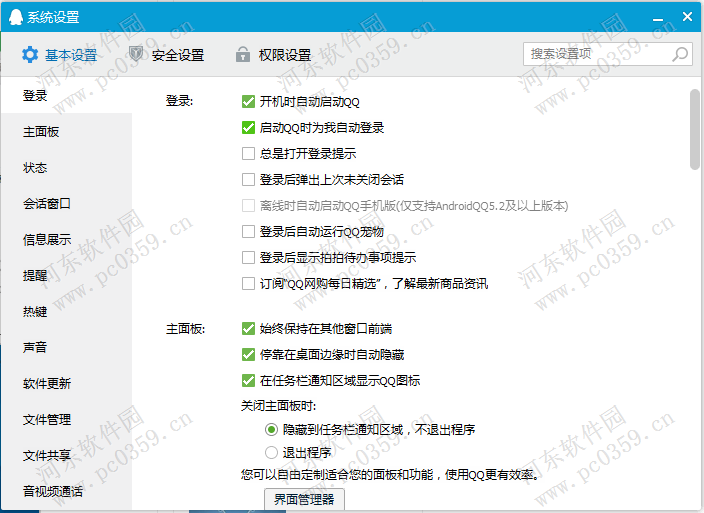
Task: Open 文件管理 in the sidebar
Action: (x=66, y=419)
